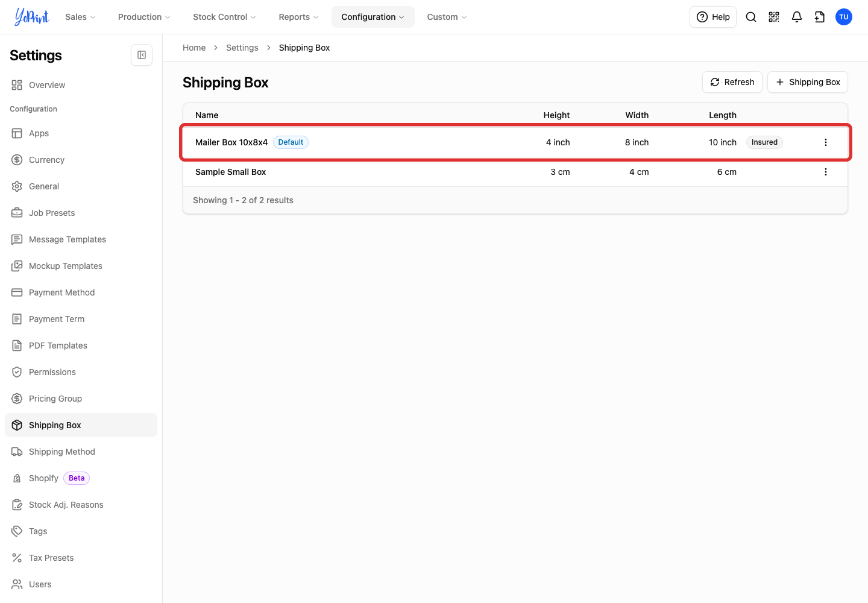This screenshot has height=603, width=868.
Task: Select the Mailer Box 10x8x4 name
Action: coord(231,142)
